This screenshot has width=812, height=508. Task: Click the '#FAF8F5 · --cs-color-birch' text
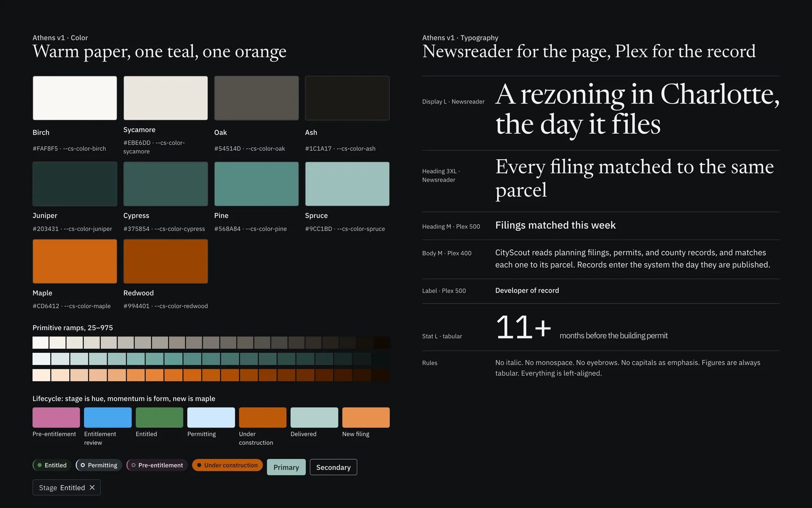point(69,148)
